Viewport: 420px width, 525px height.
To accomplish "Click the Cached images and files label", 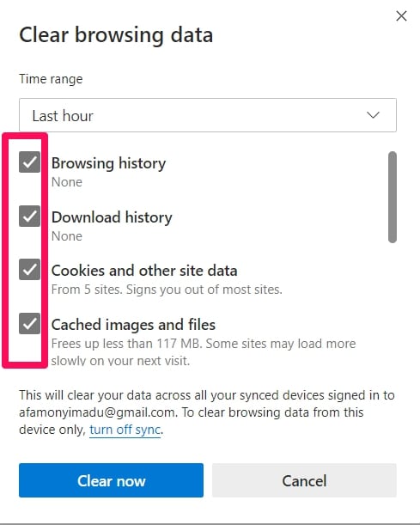I will pyautogui.click(x=133, y=325).
